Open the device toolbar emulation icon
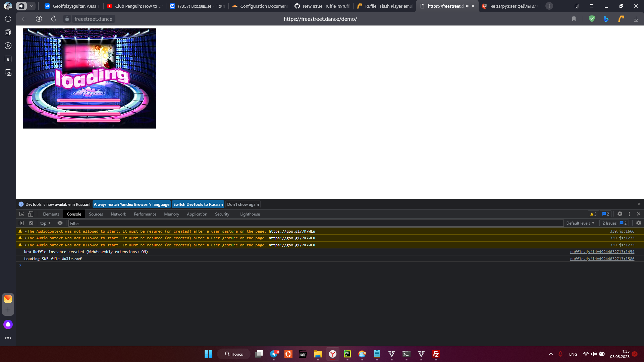644x362 pixels. (x=30, y=214)
